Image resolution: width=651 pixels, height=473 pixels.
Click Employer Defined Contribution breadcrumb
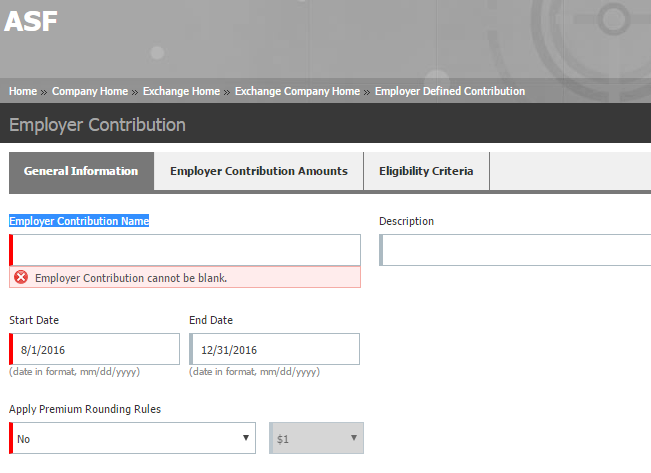(449, 91)
